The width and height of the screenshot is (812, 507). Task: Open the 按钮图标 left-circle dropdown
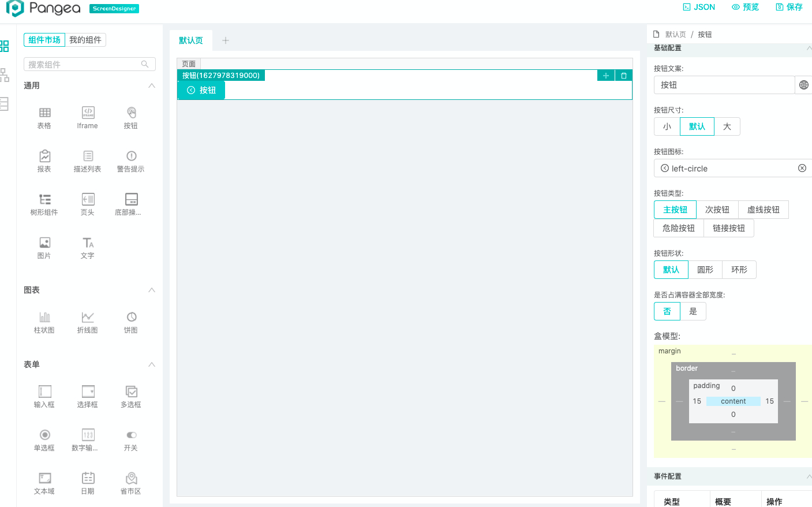coord(727,168)
